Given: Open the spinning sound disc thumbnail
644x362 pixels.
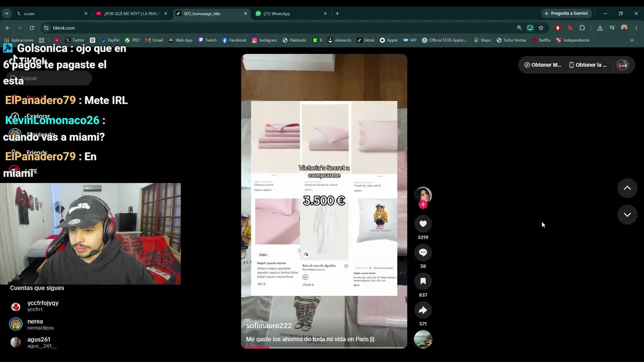Looking at the screenshot, I should [423, 339].
